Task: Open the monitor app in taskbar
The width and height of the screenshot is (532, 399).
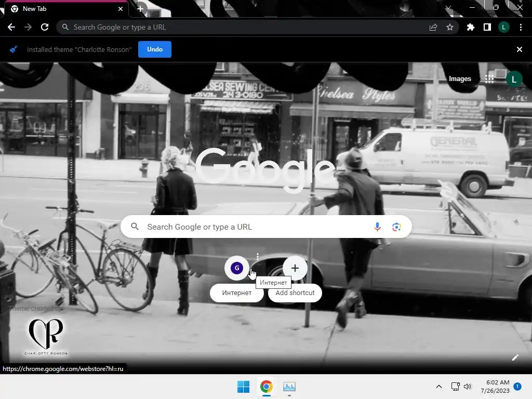Action: [289, 387]
